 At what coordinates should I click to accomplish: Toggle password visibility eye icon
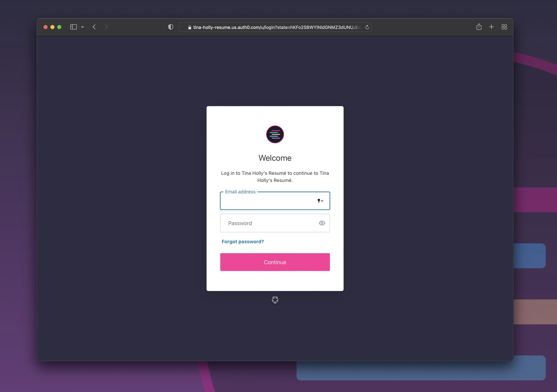[x=322, y=223]
